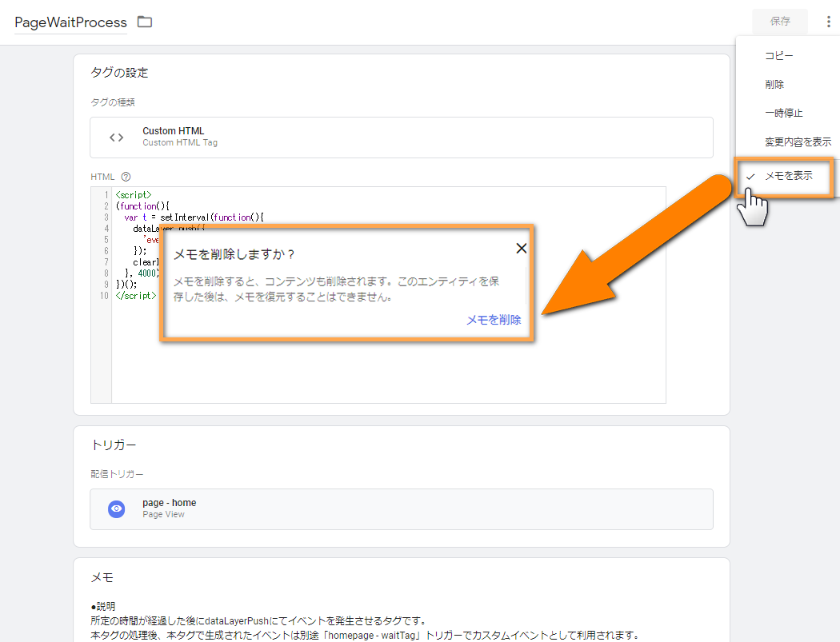Select 削除 from the menu
The image size is (840, 642).
pos(774,85)
